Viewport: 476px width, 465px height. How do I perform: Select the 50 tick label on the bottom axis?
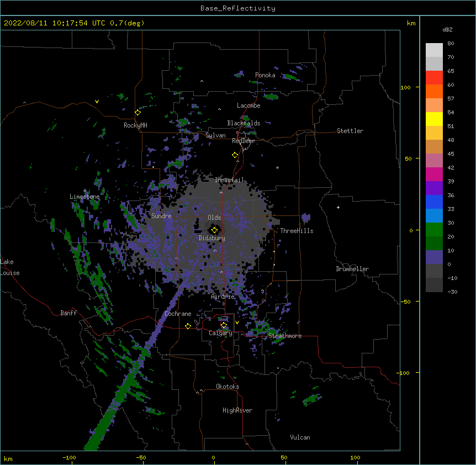tap(284, 457)
